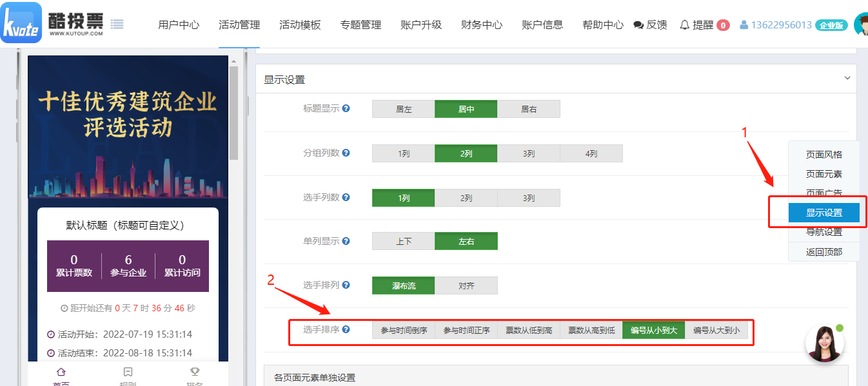
Task: Click the user account person icon
Action: click(x=744, y=25)
